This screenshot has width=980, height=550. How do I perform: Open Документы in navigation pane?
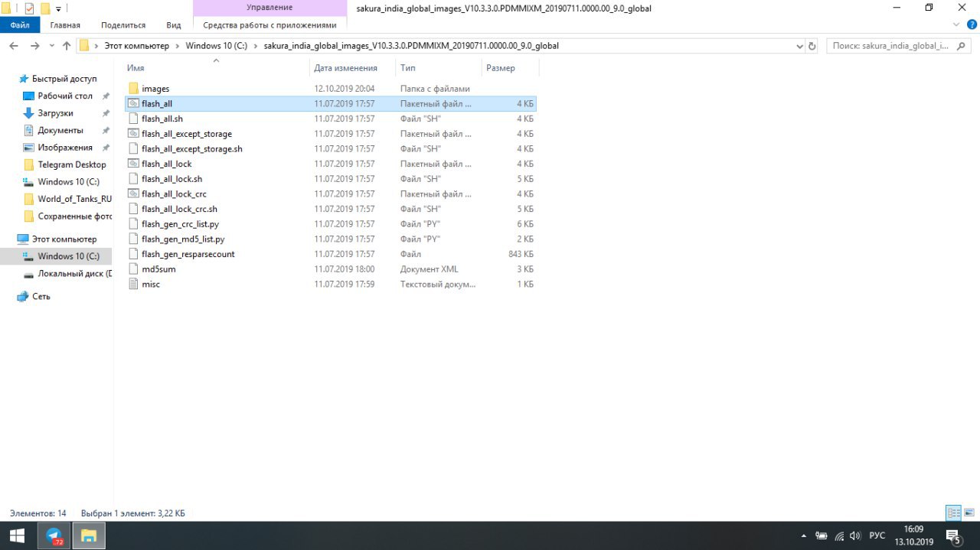60,130
